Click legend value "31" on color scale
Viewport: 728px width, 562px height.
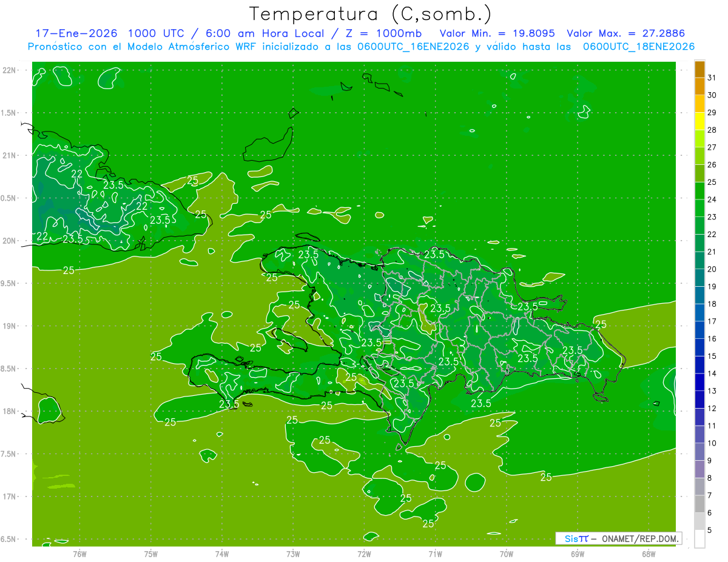[x=712, y=78]
